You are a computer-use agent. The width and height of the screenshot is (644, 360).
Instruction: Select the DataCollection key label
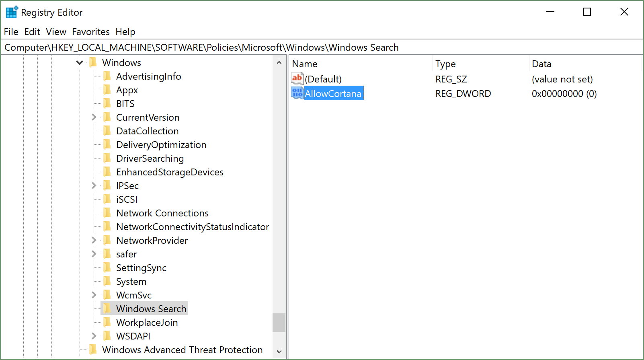148,131
